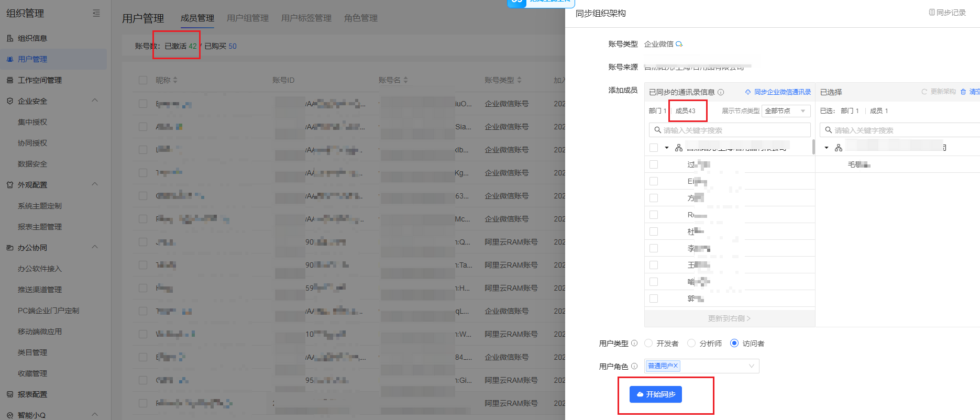Click the 清空 trash icon

963,92
